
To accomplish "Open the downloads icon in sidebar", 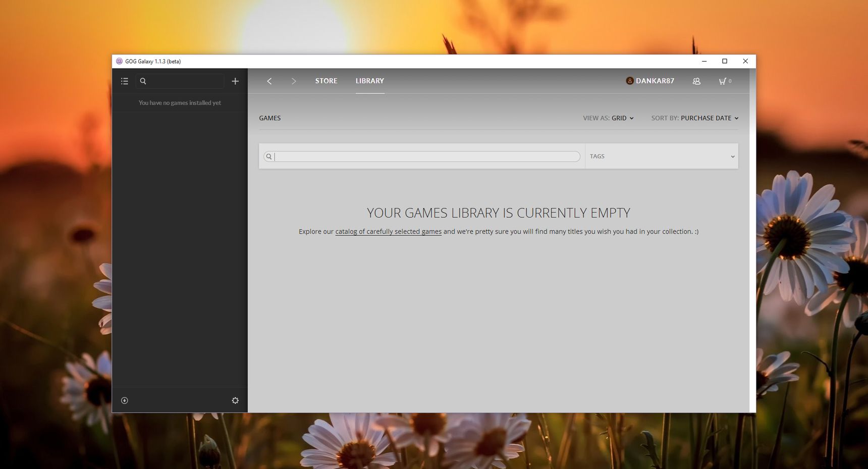I will (125, 400).
